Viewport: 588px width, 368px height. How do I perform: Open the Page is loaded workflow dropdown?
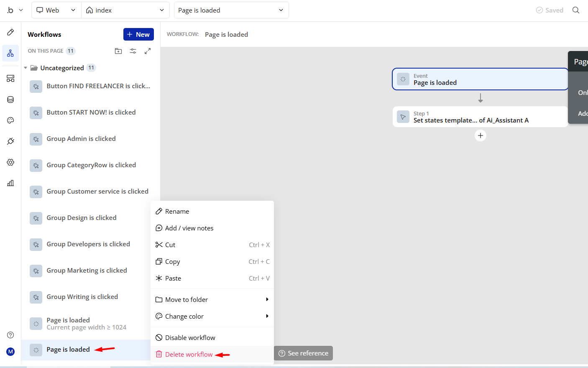click(231, 10)
